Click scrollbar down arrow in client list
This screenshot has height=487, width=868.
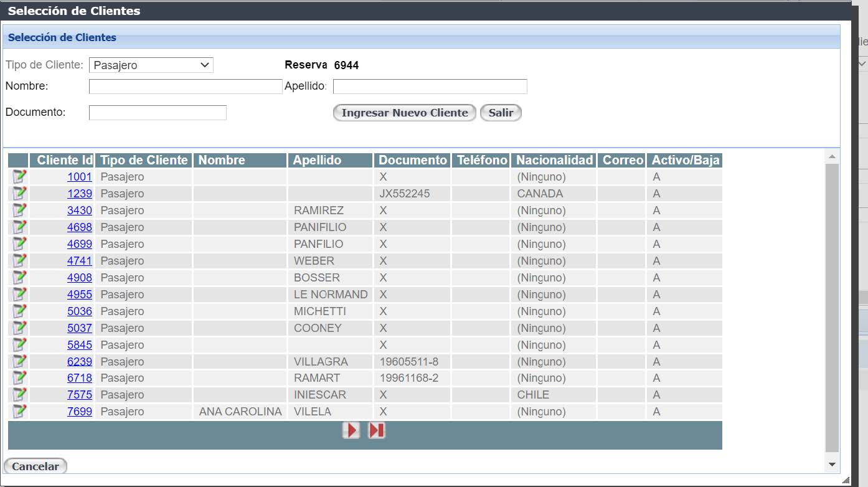tap(832, 465)
